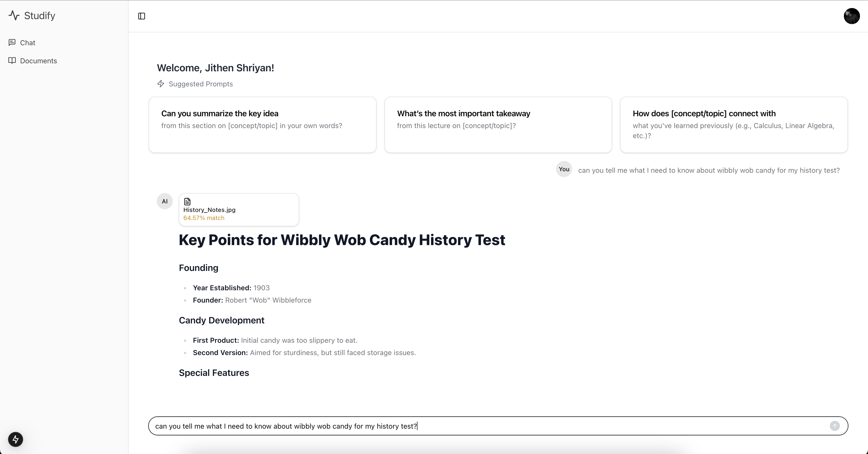
Task: Click the Studify pulse logo icon
Action: (14, 16)
